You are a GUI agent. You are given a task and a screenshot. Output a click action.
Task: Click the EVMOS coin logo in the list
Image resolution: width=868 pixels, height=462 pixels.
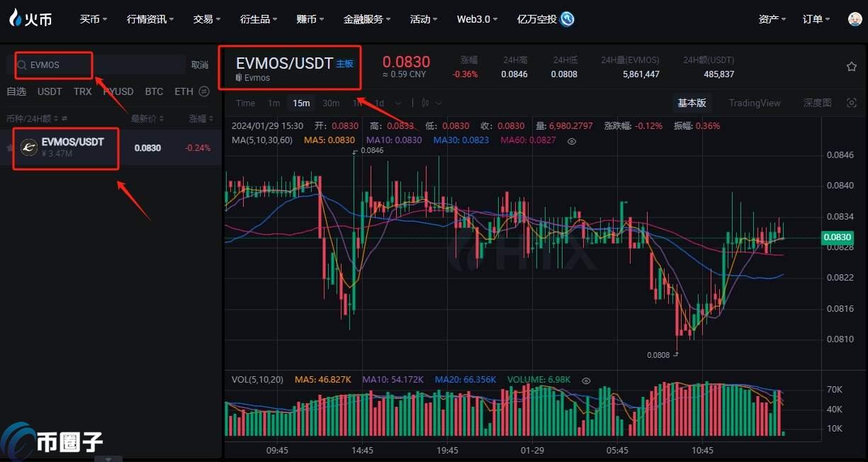click(x=28, y=147)
